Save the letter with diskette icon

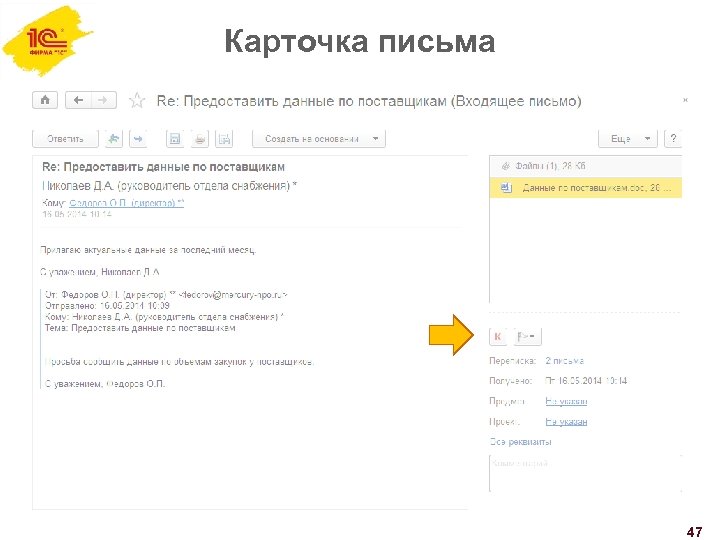click(x=175, y=139)
